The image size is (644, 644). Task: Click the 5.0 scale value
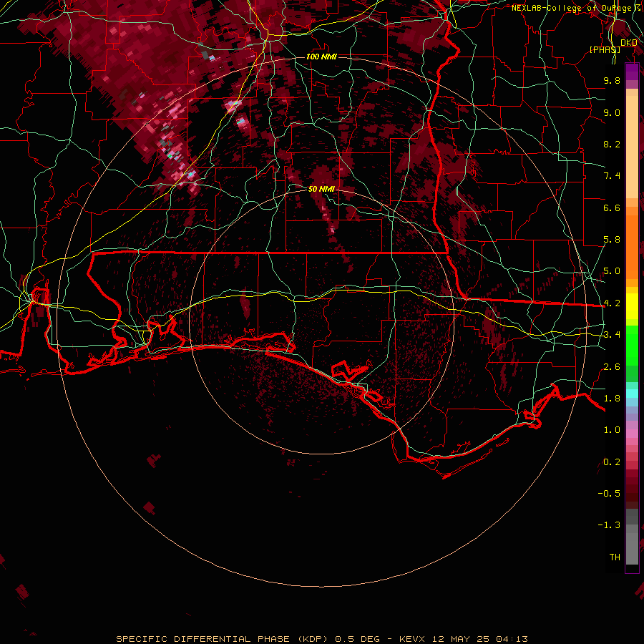(612, 271)
